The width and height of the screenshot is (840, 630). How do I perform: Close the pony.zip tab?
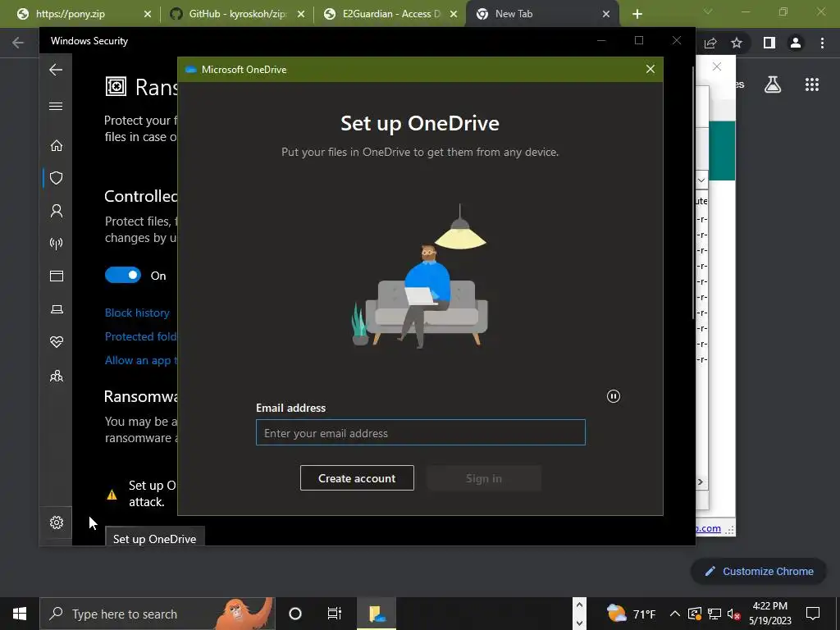(x=148, y=15)
